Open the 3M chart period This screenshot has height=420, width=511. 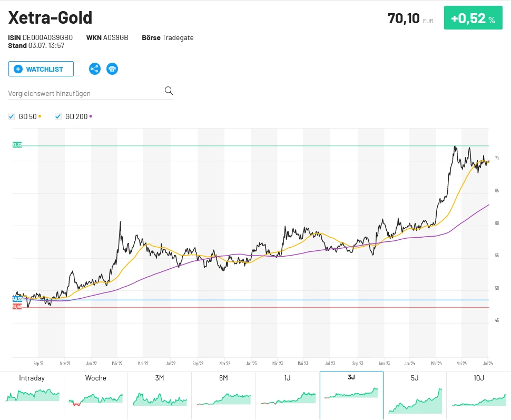(160, 395)
